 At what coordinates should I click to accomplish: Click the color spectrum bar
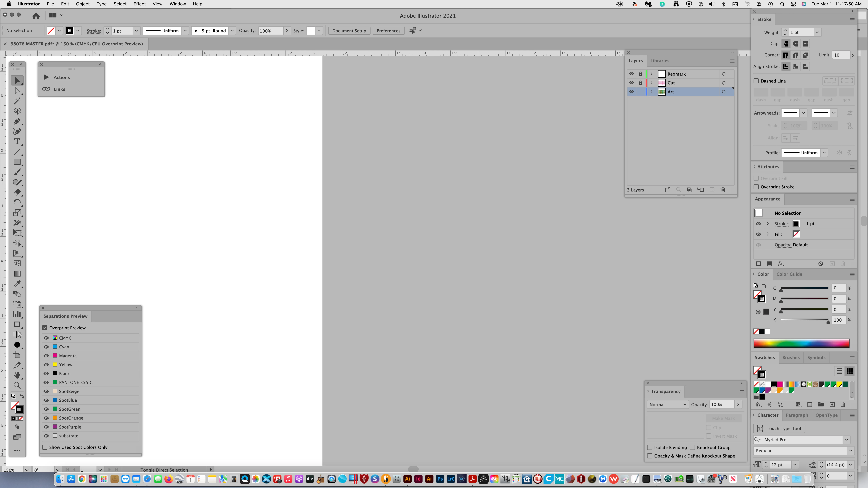point(801,343)
